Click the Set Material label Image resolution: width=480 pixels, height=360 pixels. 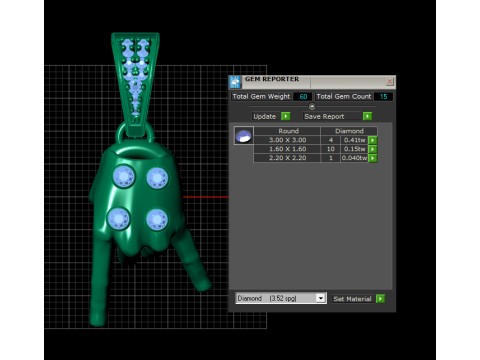[x=352, y=299]
